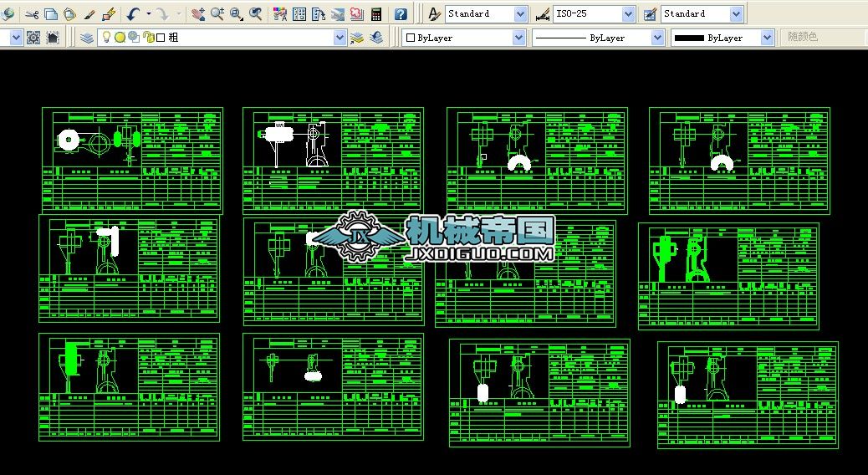
Task: Open the Layer Properties Manager icon
Action: click(x=87, y=38)
